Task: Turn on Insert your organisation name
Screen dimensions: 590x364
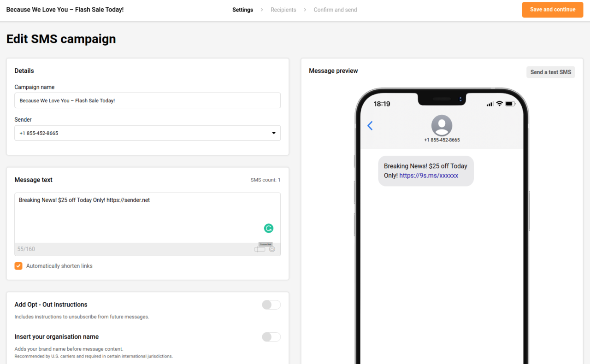Action: (271, 337)
